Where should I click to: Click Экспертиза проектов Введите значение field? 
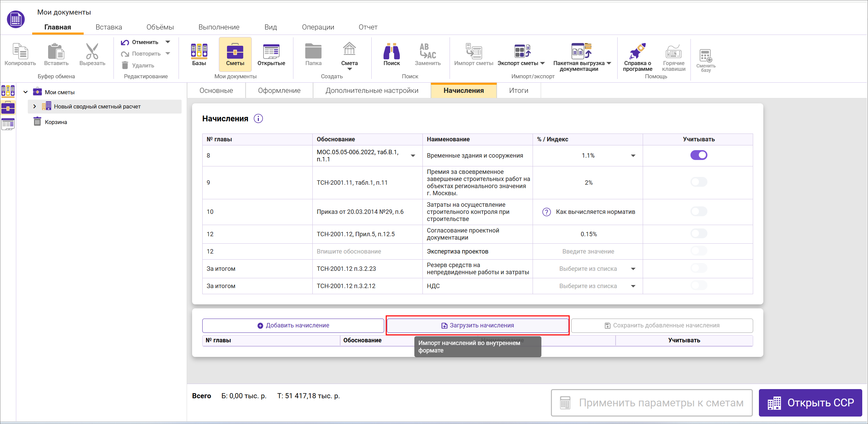coord(588,251)
